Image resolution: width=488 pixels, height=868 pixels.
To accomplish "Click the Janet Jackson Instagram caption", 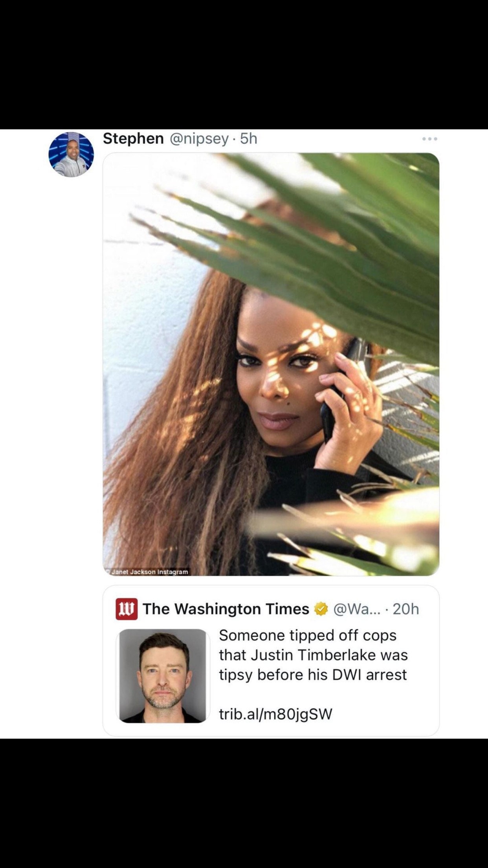I will tap(150, 572).
